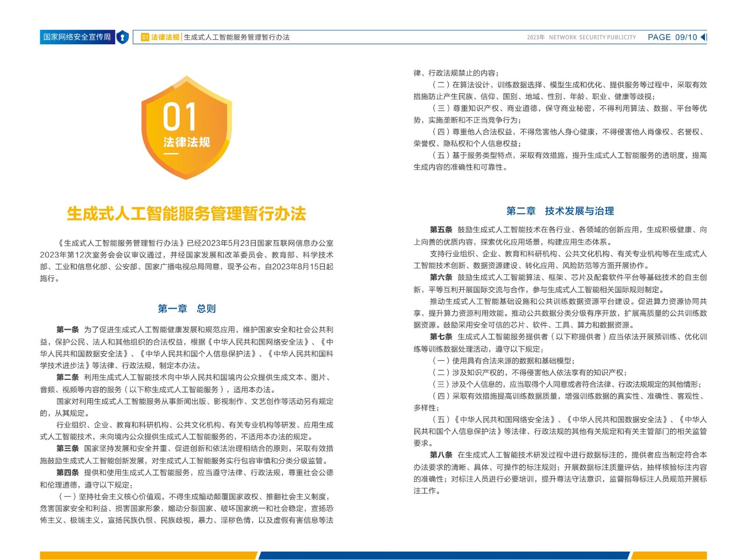Click the 第一条 article label

68,330
